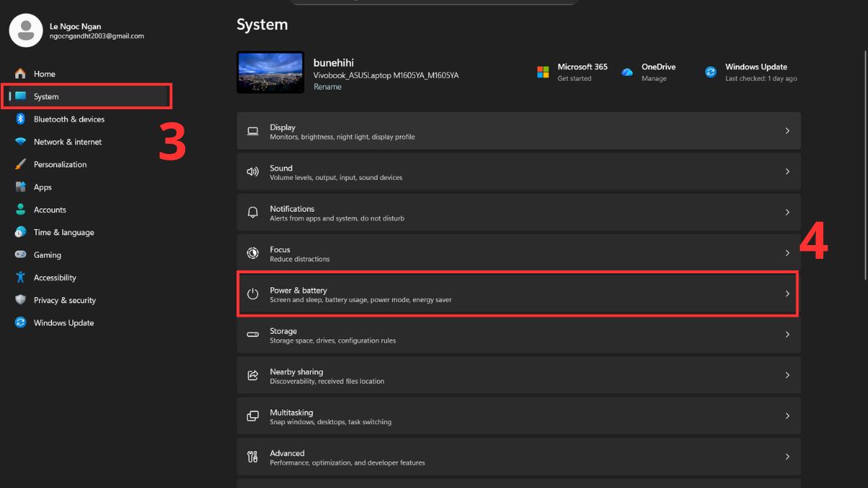
Task: Open Windows Update last checked status
Action: 761,79
